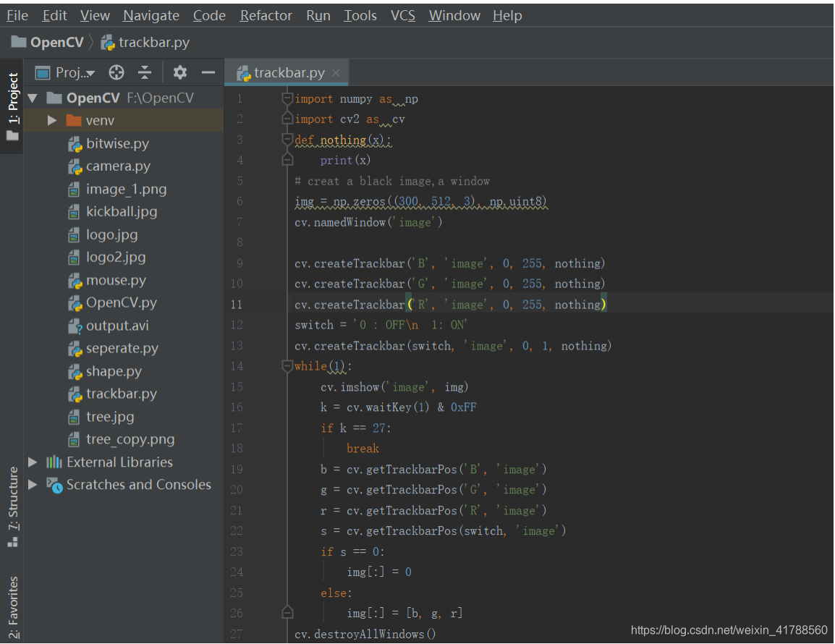The width and height of the screenshot is (835, 644).
Task: Open the Code menu
Action: tap(208, 15)
